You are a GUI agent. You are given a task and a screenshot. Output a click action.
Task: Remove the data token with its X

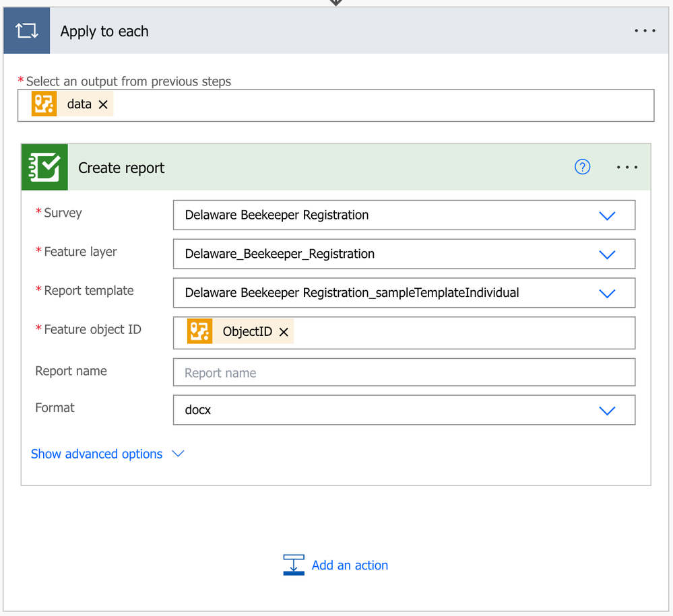coord(103,104)
